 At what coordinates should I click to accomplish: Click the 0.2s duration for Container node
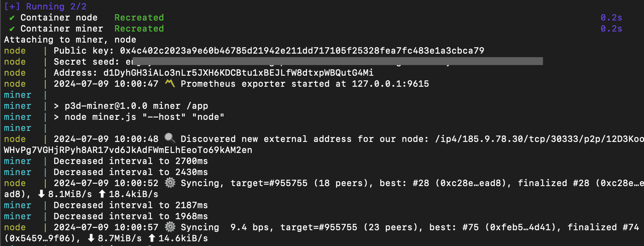pyautogui.click(x=611, y=18)
